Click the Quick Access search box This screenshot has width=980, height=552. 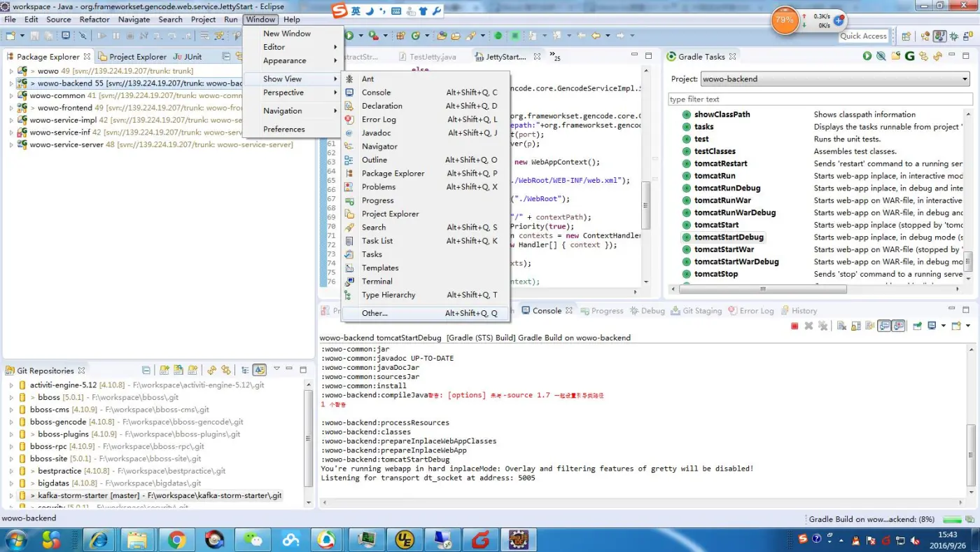(x=863, y=36)
